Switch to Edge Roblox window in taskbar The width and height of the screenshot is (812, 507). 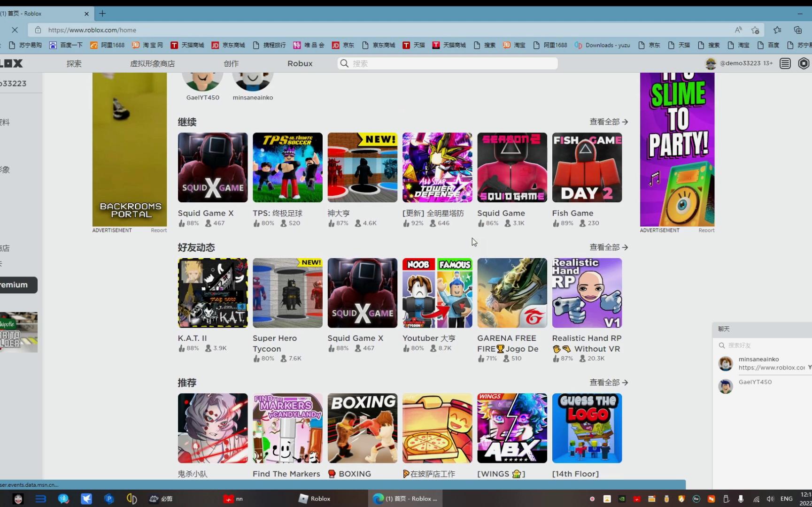click(x=405, y=499)
